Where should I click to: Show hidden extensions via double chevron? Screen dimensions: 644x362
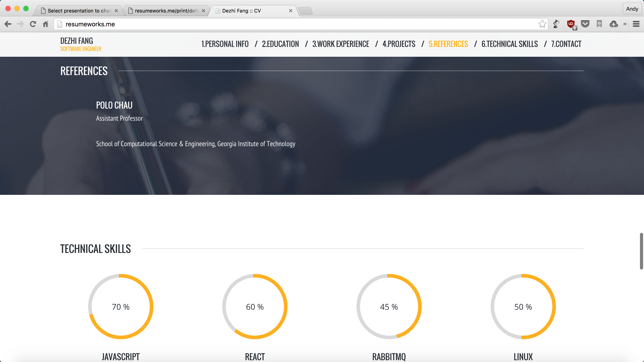(x=625, y=24)
